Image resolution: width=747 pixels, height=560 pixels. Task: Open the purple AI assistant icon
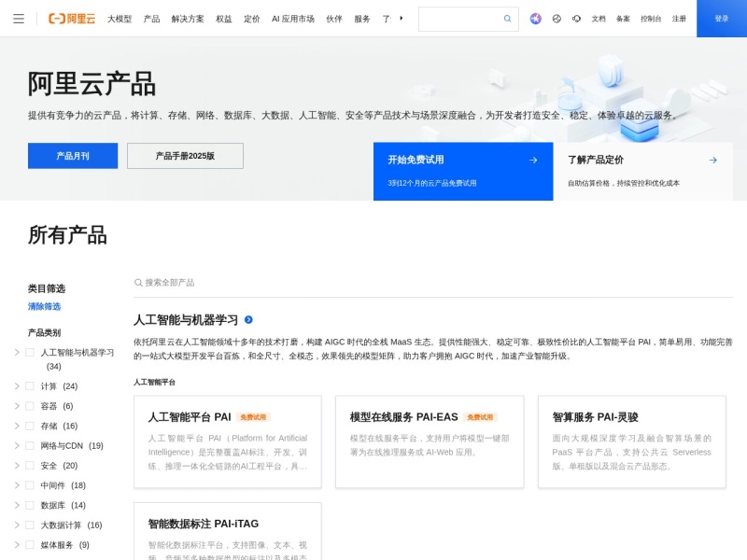click(535, 19)
